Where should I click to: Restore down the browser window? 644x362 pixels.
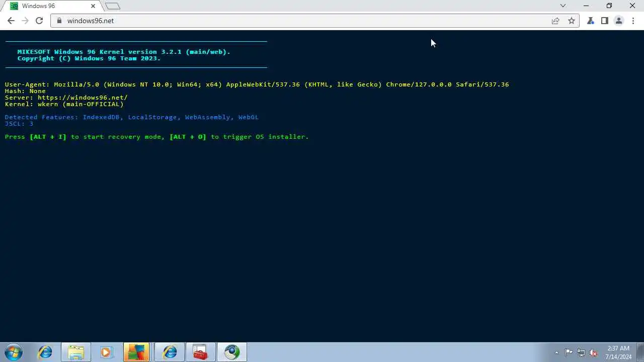click(609, 6)
